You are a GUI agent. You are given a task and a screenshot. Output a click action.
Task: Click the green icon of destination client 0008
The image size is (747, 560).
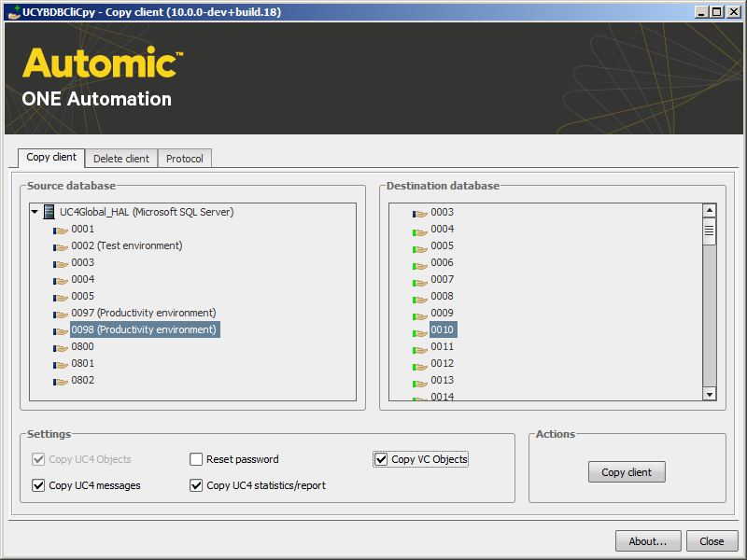pyautogui.click(x=420, y=298)
